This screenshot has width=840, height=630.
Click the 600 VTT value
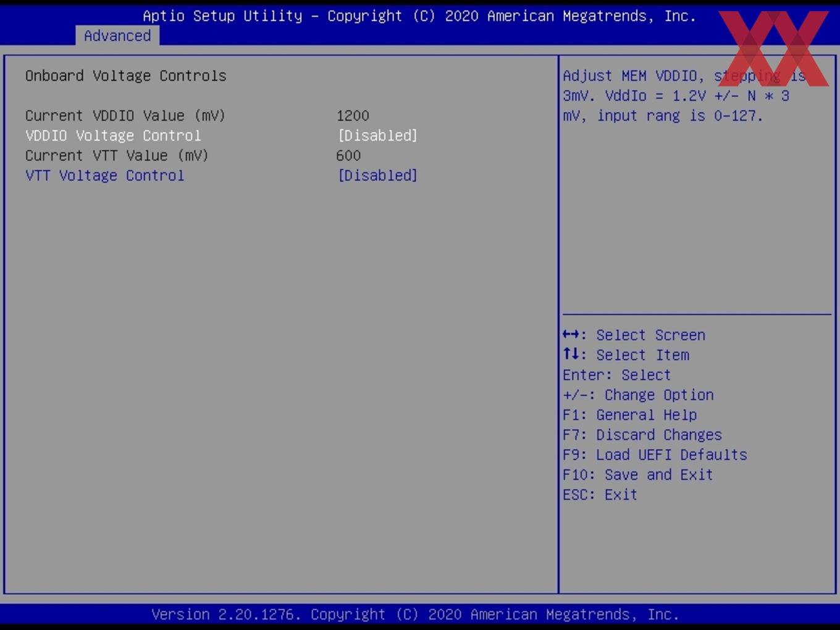348,156
